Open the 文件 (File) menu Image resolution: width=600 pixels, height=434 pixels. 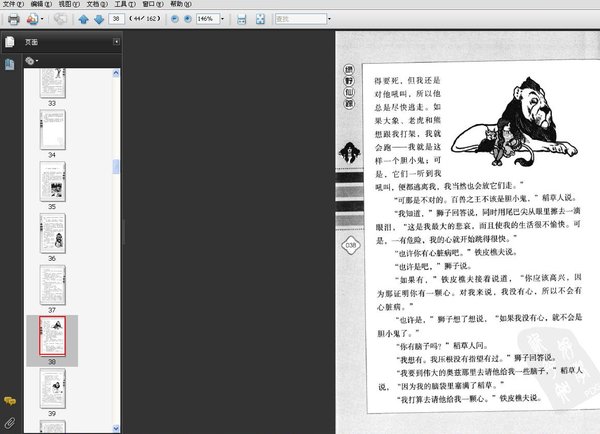coord(13,4)
